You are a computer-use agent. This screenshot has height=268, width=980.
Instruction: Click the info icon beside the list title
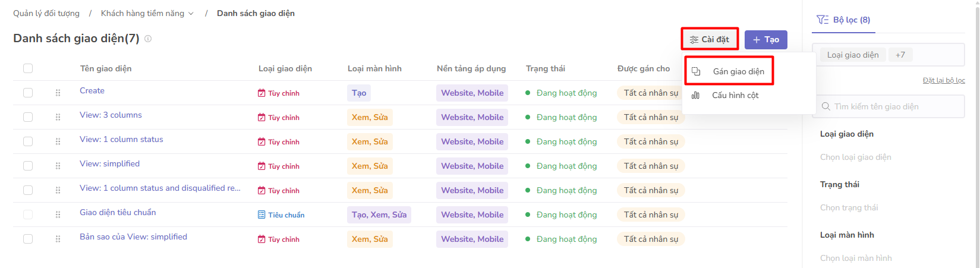point(148,39)
